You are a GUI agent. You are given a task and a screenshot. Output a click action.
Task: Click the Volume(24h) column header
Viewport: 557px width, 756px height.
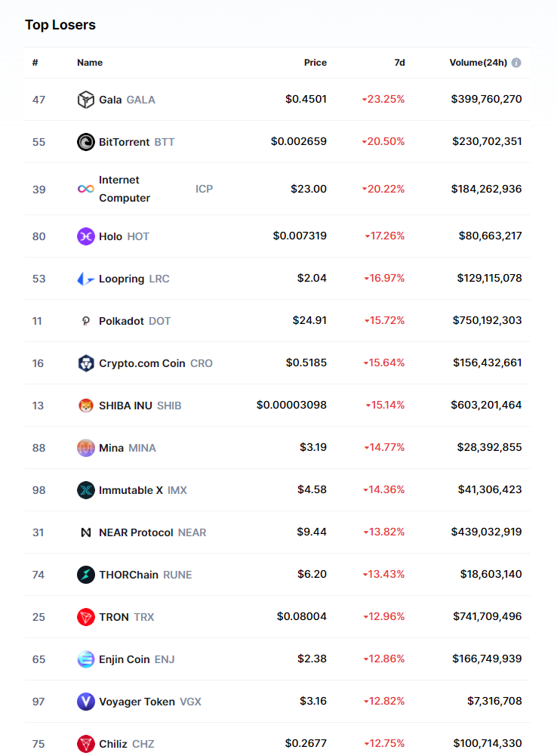coord(478,63)
